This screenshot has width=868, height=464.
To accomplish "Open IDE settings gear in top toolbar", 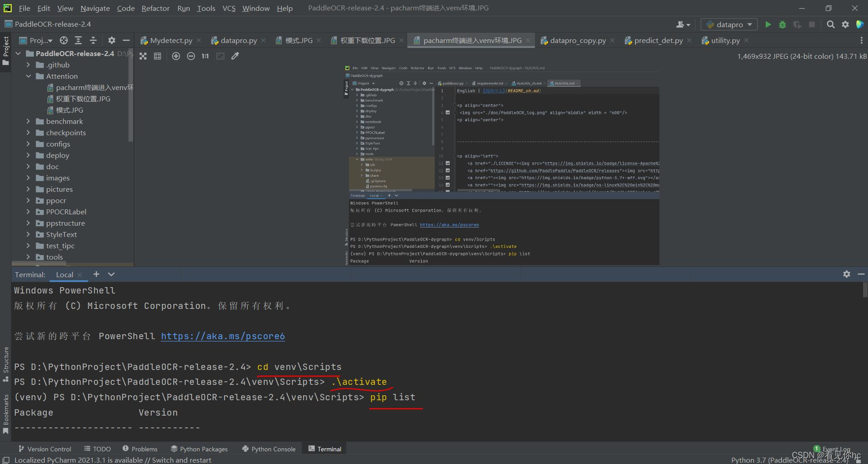I will click(x=845, y=24).
